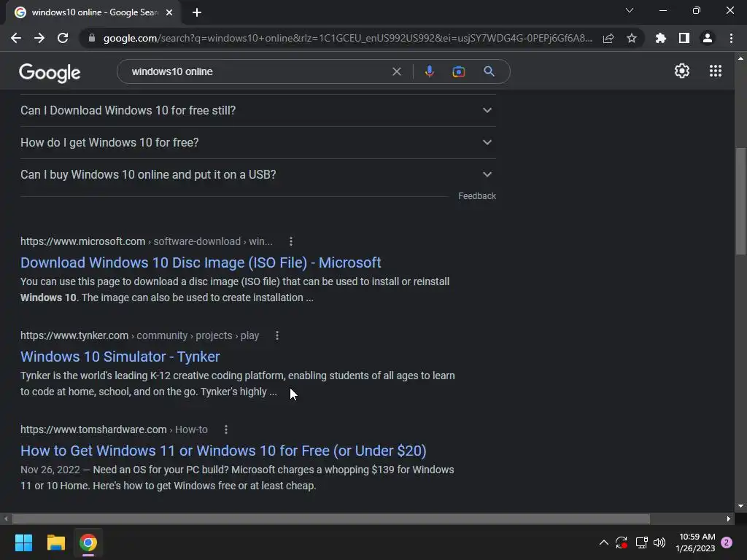The height and width of the screenshot is (560, 747).
Task: Open Chrome three-dot menu
Action: coord(731,38)
